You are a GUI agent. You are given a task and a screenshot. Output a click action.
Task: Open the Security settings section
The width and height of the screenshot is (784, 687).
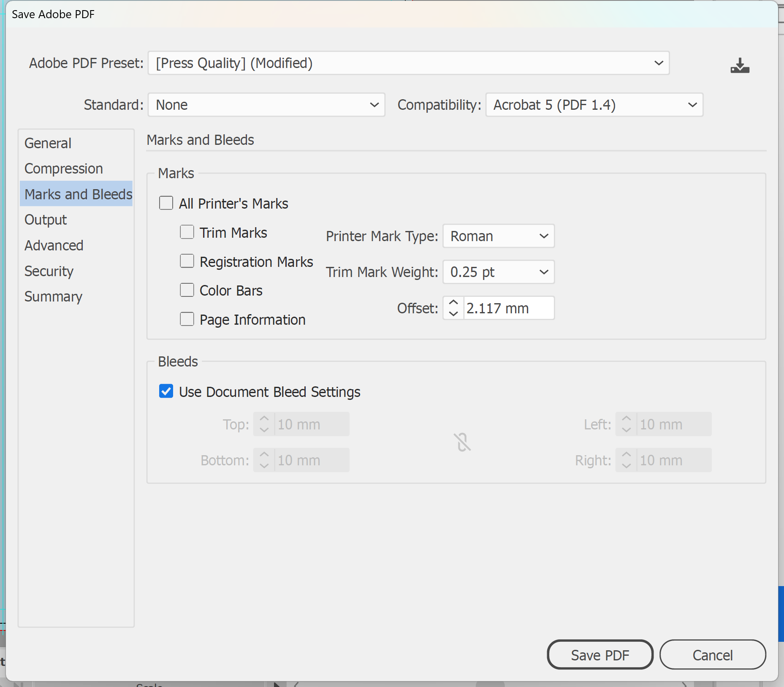[x=76, y=271]
